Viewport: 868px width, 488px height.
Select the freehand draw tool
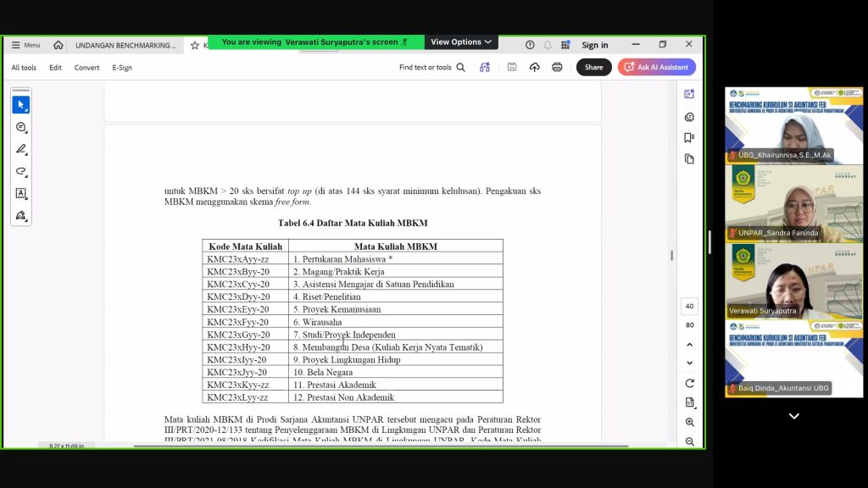tap(21, 171)
